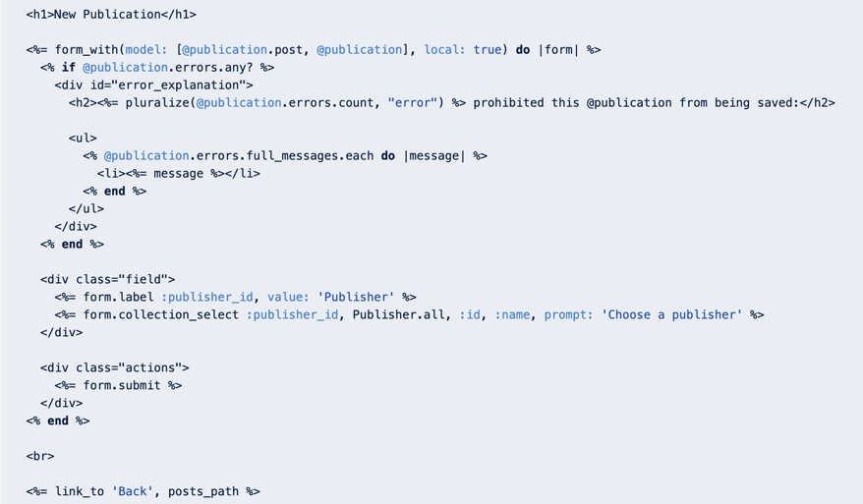Click the div class "actions" line
Image resolution: width=863 pixels, height=504 pixels.
[x=114, y=367]
